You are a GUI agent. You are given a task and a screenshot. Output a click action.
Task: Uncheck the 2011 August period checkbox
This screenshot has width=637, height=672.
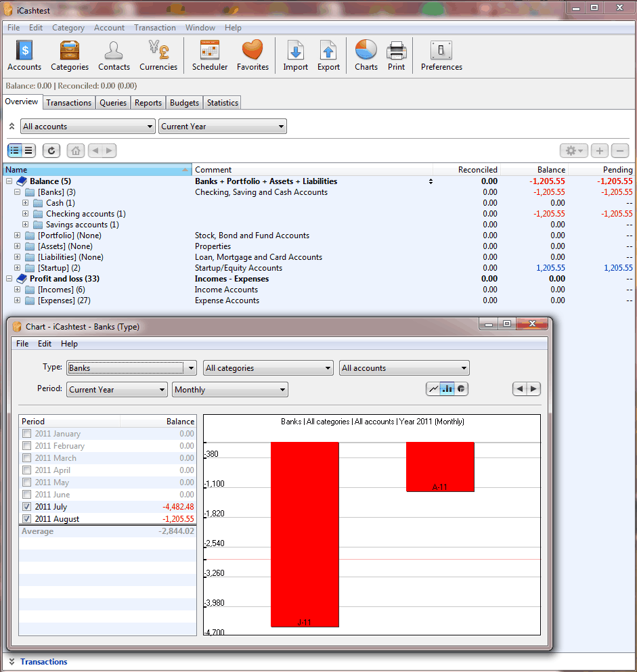[x=26, y=519]
